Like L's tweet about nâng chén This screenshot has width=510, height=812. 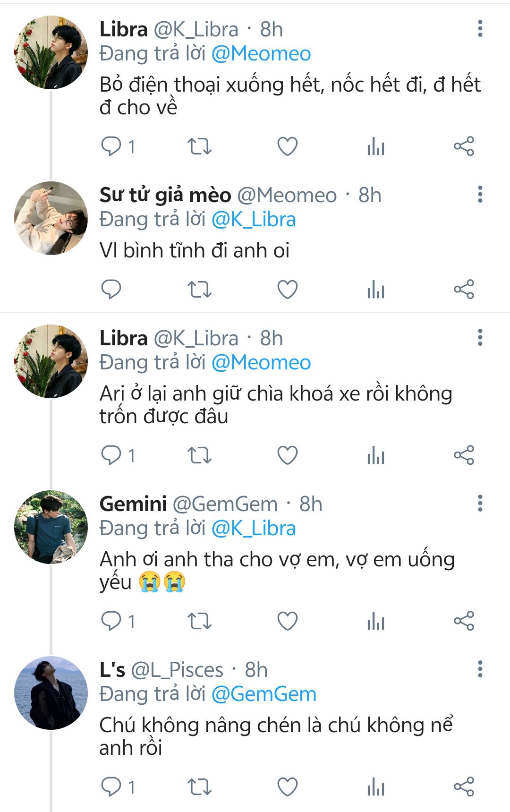coord(287,787)
